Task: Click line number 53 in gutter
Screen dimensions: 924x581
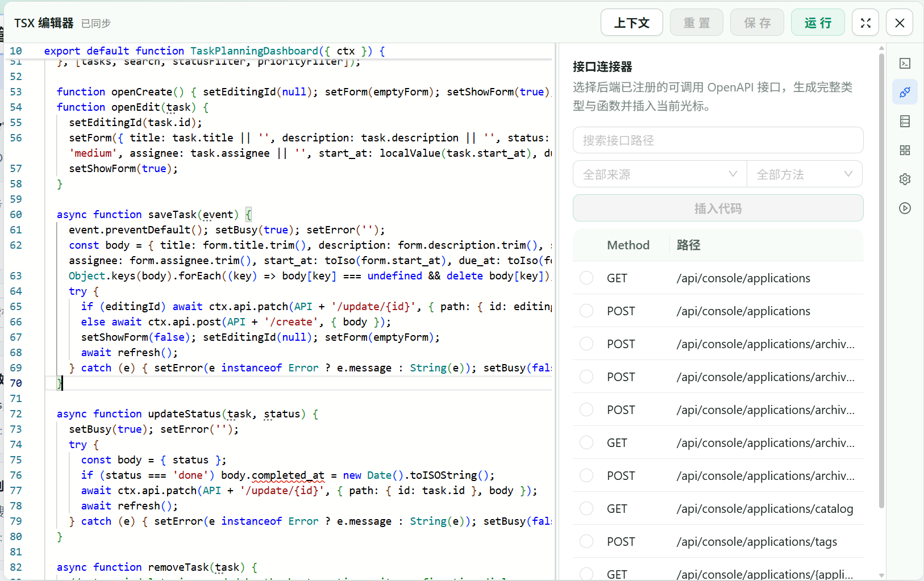Action: click(16, 92)
